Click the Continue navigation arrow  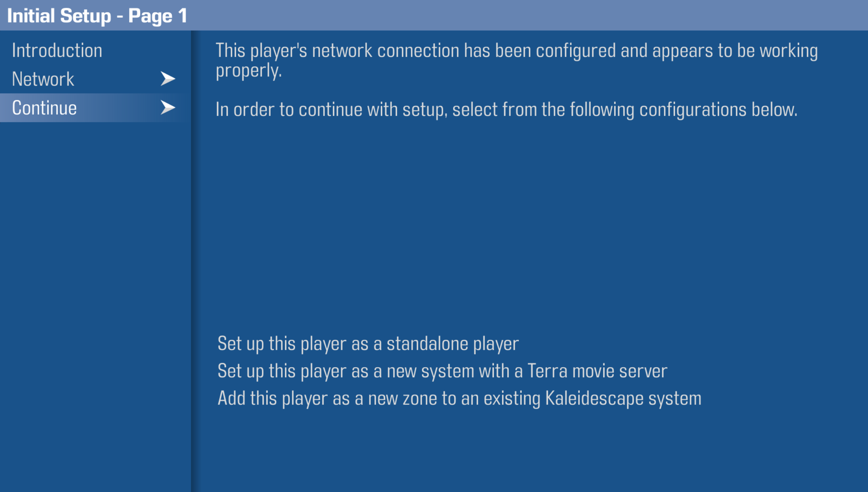169,108
